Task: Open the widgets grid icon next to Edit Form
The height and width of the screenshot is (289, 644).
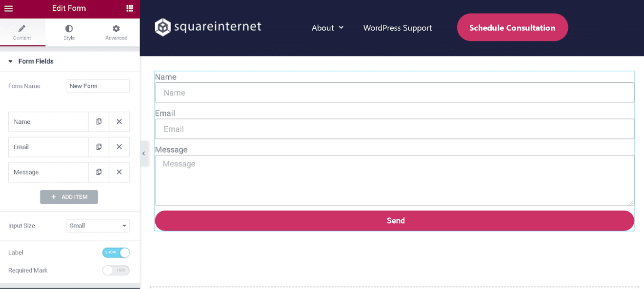Action: 130,8
